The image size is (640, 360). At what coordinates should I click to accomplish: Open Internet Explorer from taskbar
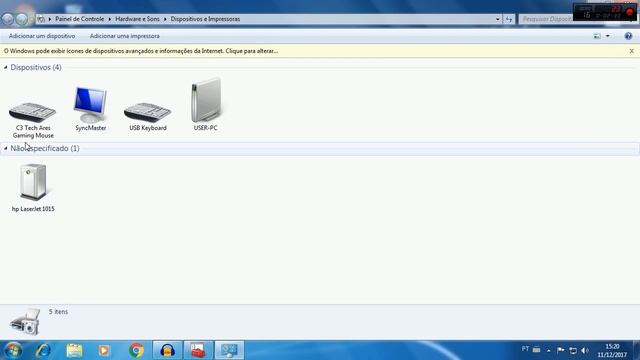pyautogui.click(x=43, y=351)
